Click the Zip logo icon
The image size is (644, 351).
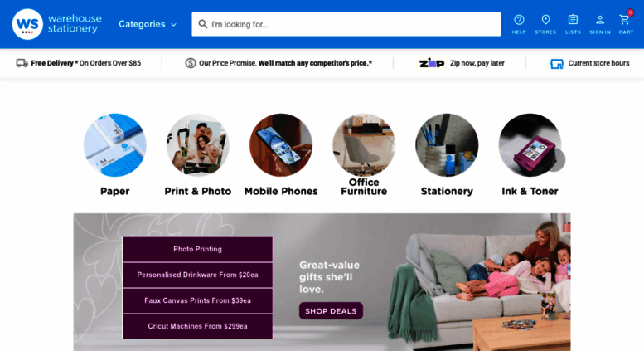coord(432,63)
